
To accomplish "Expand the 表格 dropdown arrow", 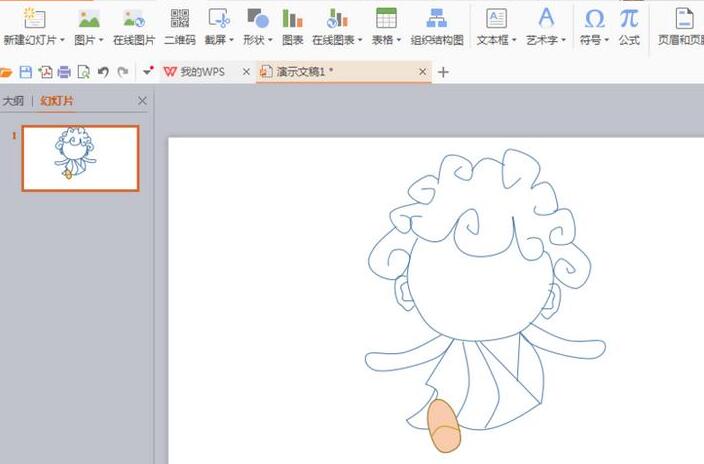I will pos(399,40).
